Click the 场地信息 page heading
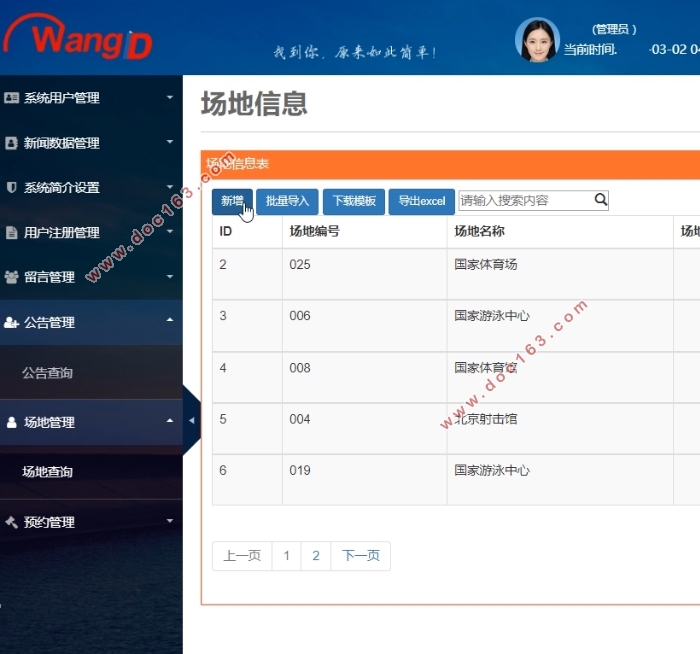700x654 pixels. 254,103
